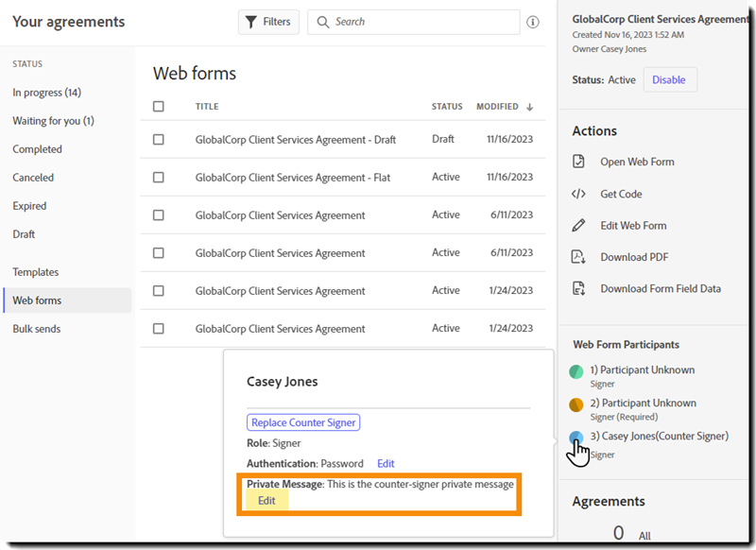Click the Edit Web Form pencil icon
The width and height of the screenshot is (756, 550).
pos(579,226)
